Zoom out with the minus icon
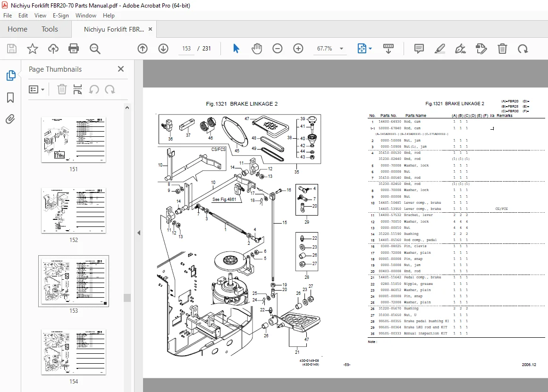Screen dimensions: 548x392 tap(278, 49)
